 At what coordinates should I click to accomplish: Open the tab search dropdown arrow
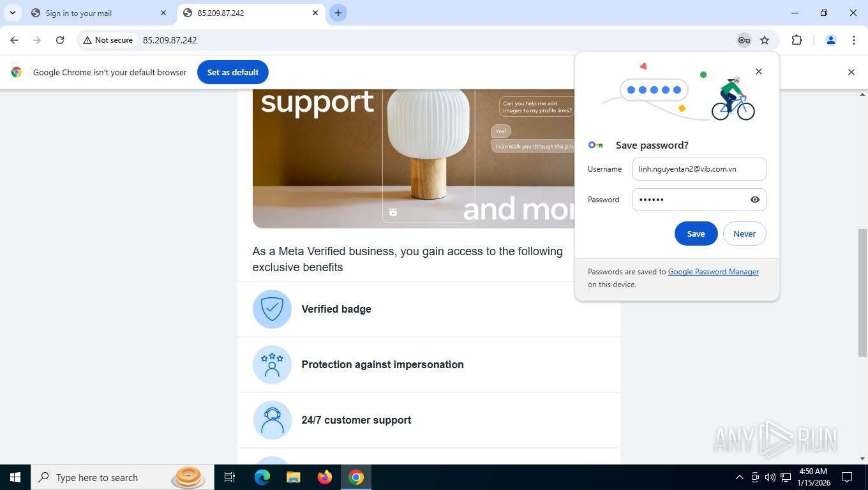13,13
